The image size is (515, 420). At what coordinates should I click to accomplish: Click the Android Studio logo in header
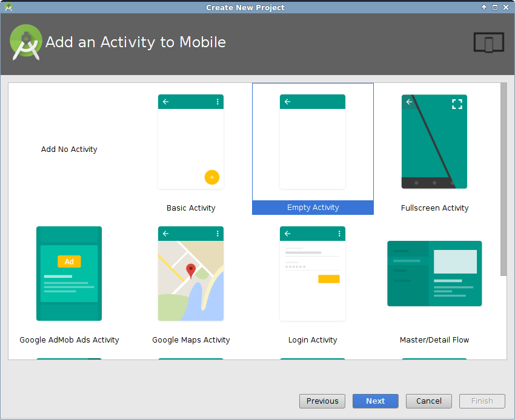(x=26, y=42)
